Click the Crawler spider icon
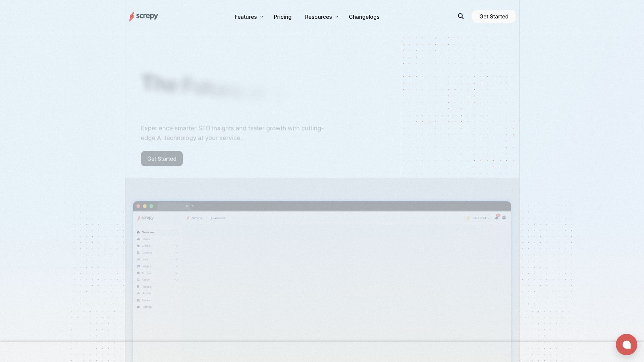644x362 pixels. 139,246
